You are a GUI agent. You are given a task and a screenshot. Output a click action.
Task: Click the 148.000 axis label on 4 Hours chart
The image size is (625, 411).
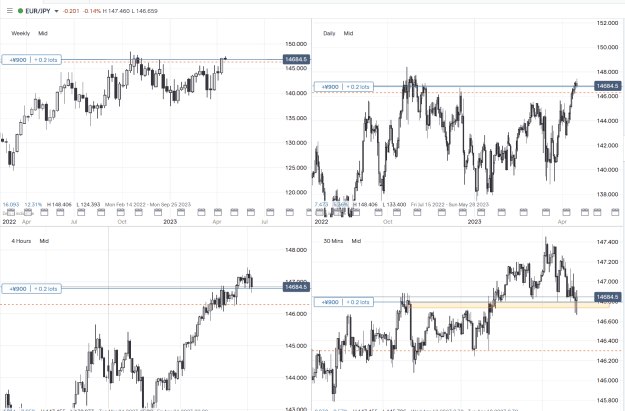coord(296,250)
